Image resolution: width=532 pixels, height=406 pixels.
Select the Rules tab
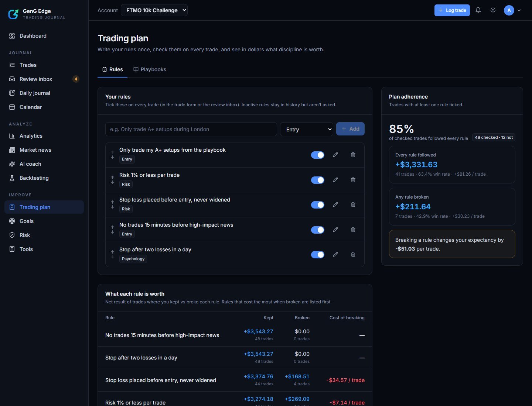tap(112, 69)
